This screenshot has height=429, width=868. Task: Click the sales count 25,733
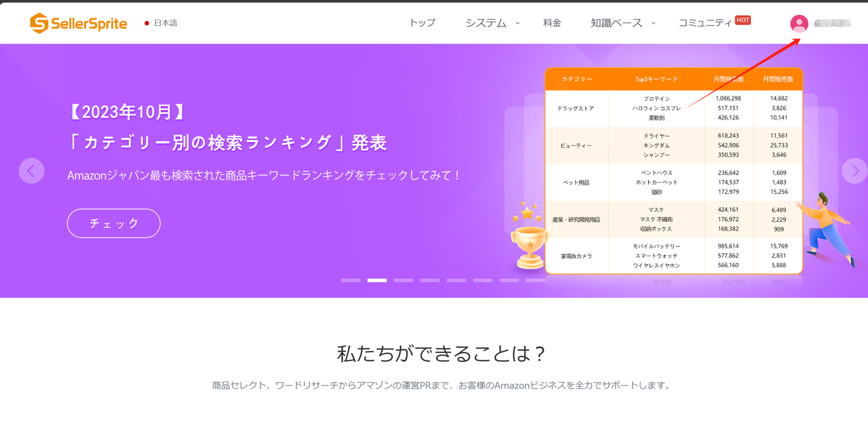(x=779, y=146)
